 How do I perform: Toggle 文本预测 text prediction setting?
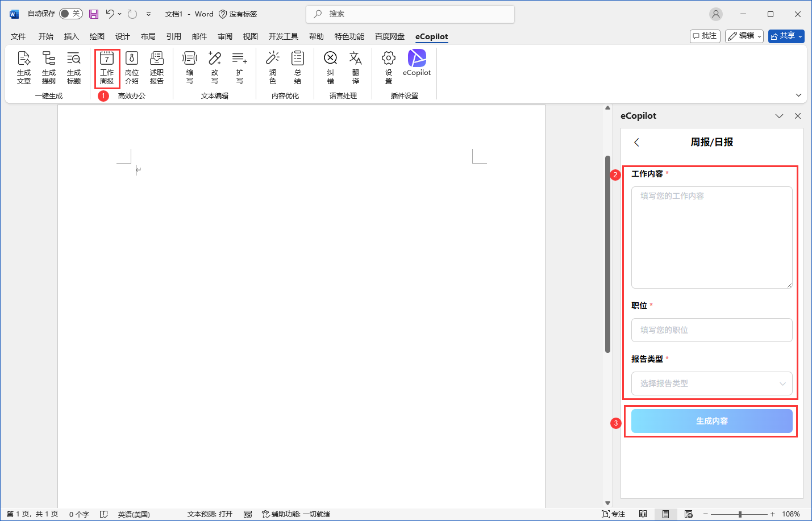(210, 514)
